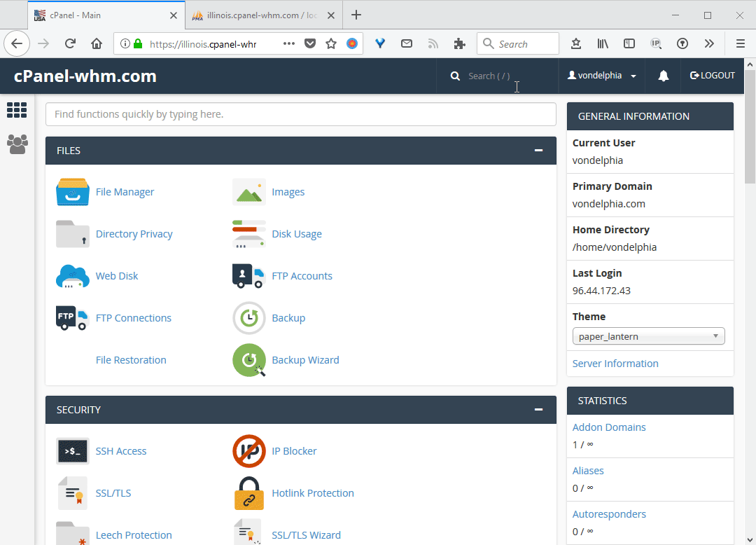The height and width of the screenshot is (545, 756).
Task: Bookmark this page with the star icon
Action: tap(330, 44)
